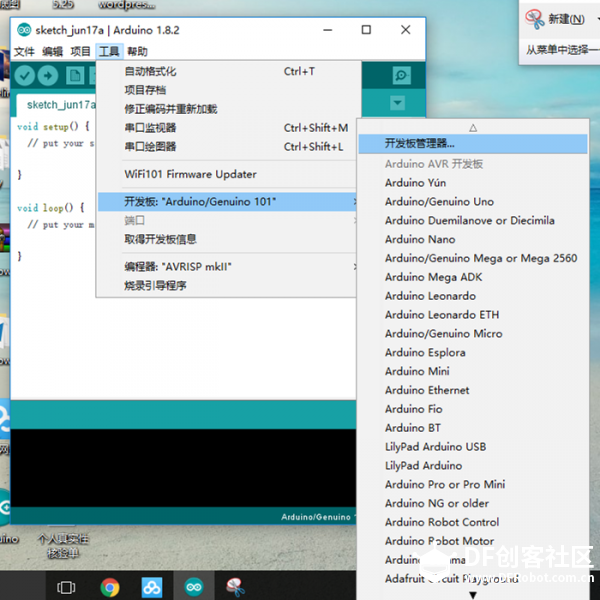Select Arduino Mega ADK board
Image resolution: width=600 pixels, height=600 pixels.
click(473, 277)
